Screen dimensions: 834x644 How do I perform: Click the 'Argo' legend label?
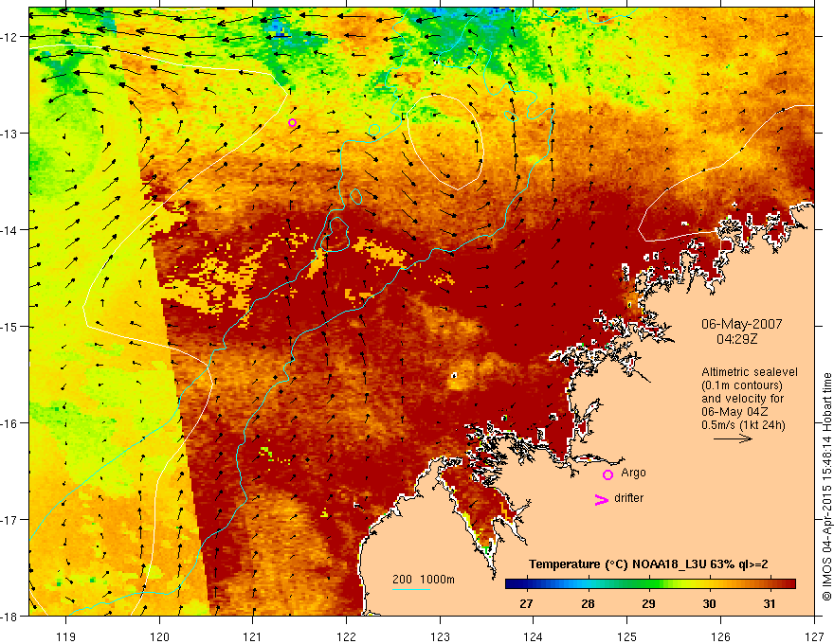633,473
